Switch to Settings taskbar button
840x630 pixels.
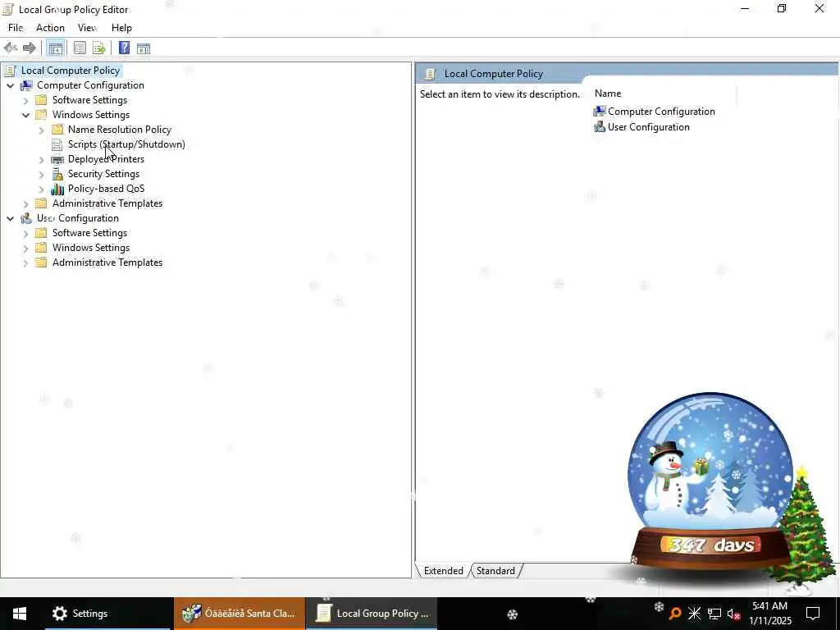pos(107,614)
